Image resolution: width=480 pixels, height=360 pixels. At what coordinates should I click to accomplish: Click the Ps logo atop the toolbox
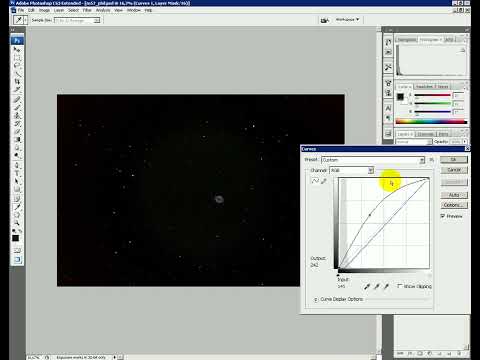17,40
